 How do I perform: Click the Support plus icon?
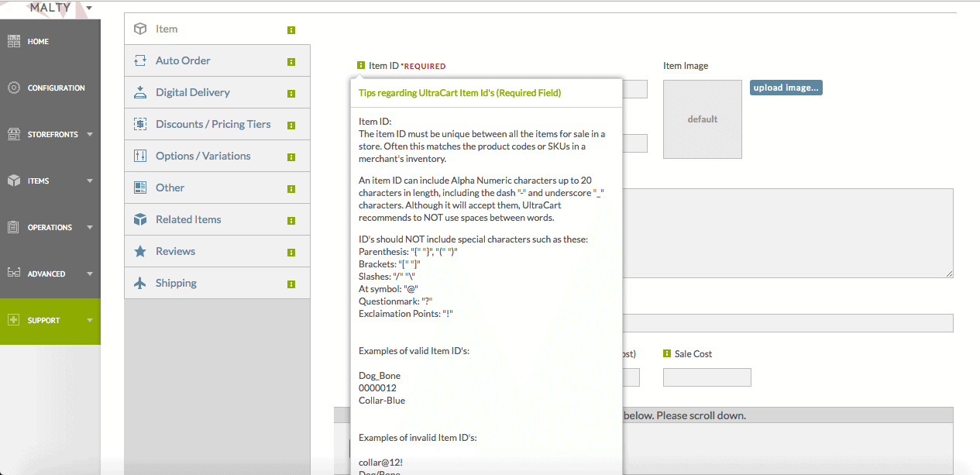pyautogui.click(x=14, y=320)
